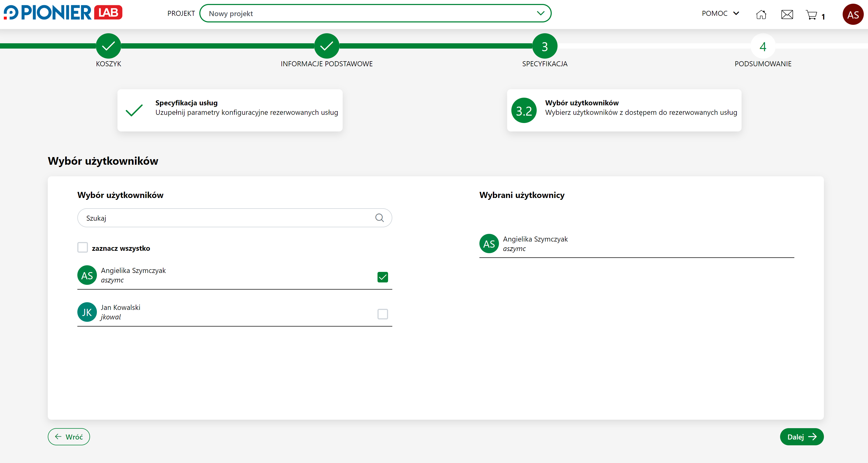Click the 'PROJEKT' label in header
Image resolution: width=868 pixels, height=463 pixels.
click(181, 13)
